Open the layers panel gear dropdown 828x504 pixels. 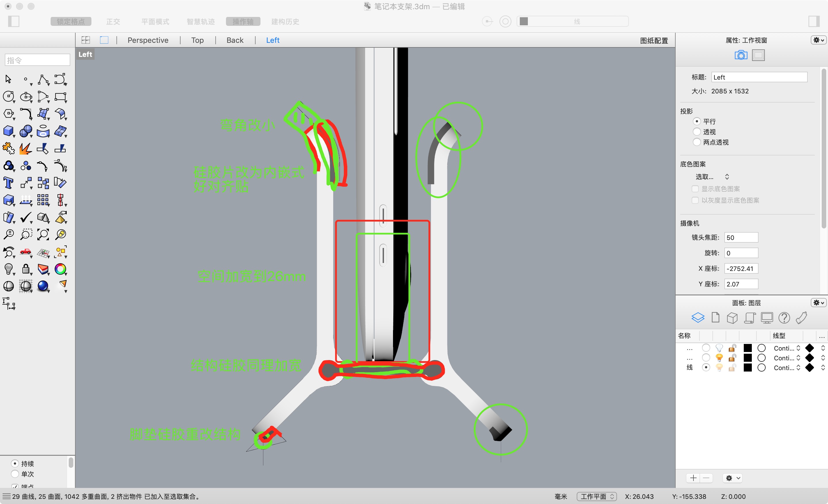819,303
